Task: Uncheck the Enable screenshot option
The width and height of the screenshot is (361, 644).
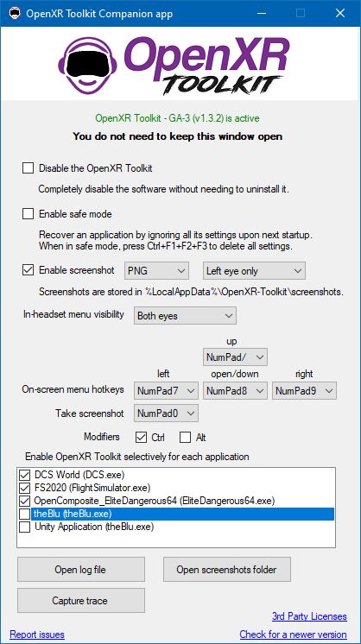Action: [28, 271]
